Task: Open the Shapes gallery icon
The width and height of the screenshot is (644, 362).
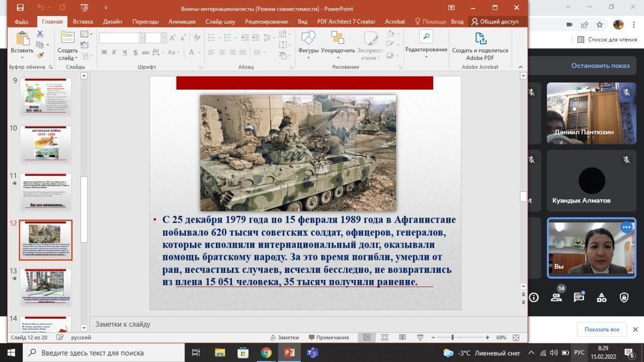Action: (308, 39)
